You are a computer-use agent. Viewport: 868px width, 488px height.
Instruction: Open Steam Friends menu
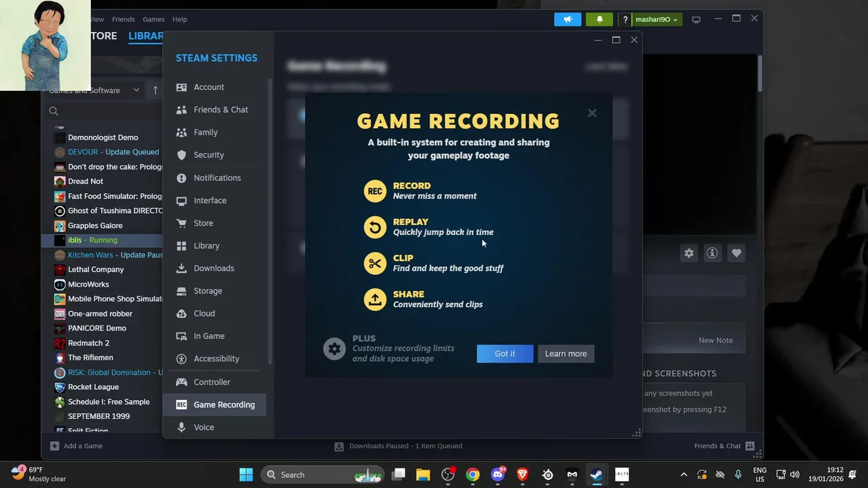pyautogui.click(x=123, y=20)
